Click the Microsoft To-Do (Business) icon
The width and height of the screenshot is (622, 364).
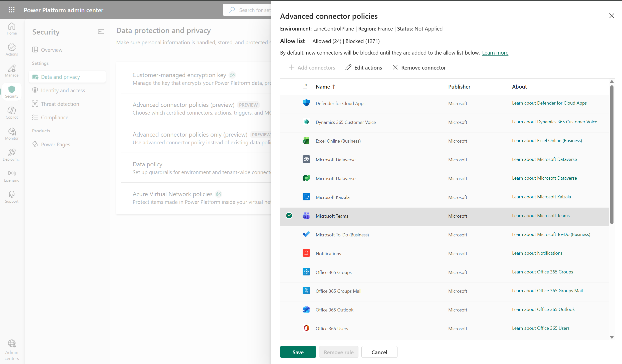tap(306, 234)
